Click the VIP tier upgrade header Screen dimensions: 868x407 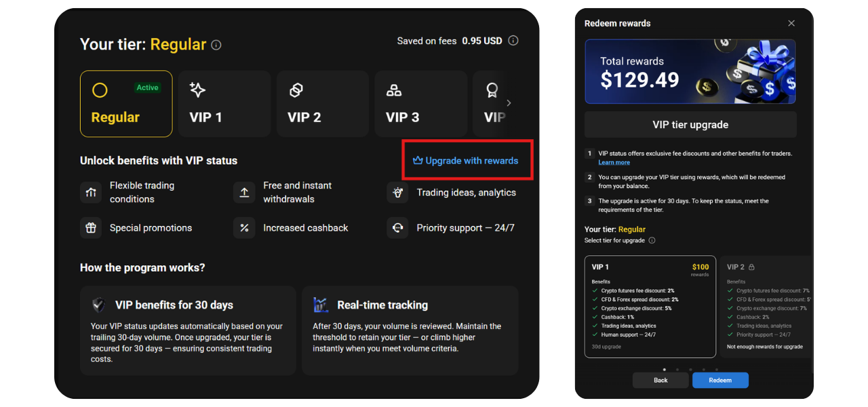point(690,125)
